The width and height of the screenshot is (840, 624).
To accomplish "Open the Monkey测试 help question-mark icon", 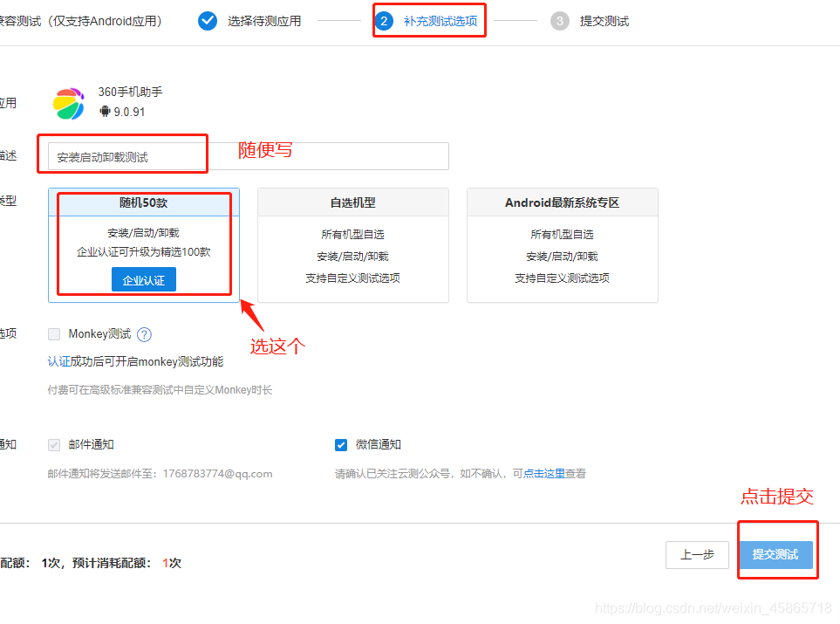I will click(x=144, y=334).
